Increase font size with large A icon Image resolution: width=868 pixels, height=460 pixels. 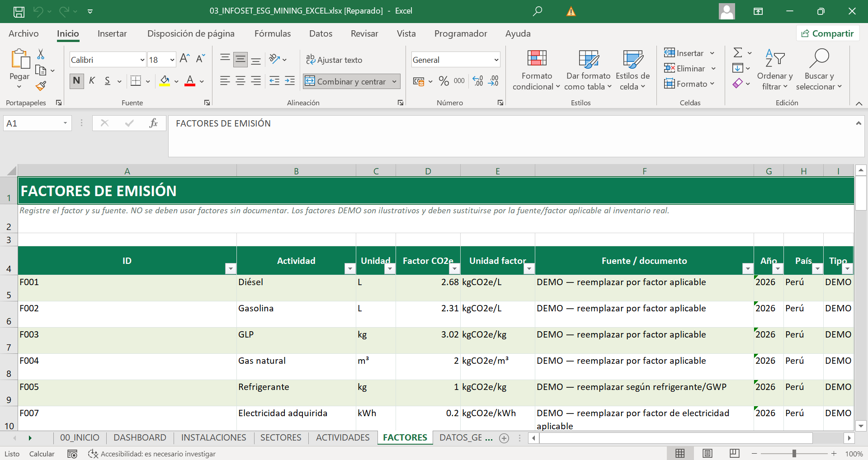pyautogui.click(x=184, y=59)
